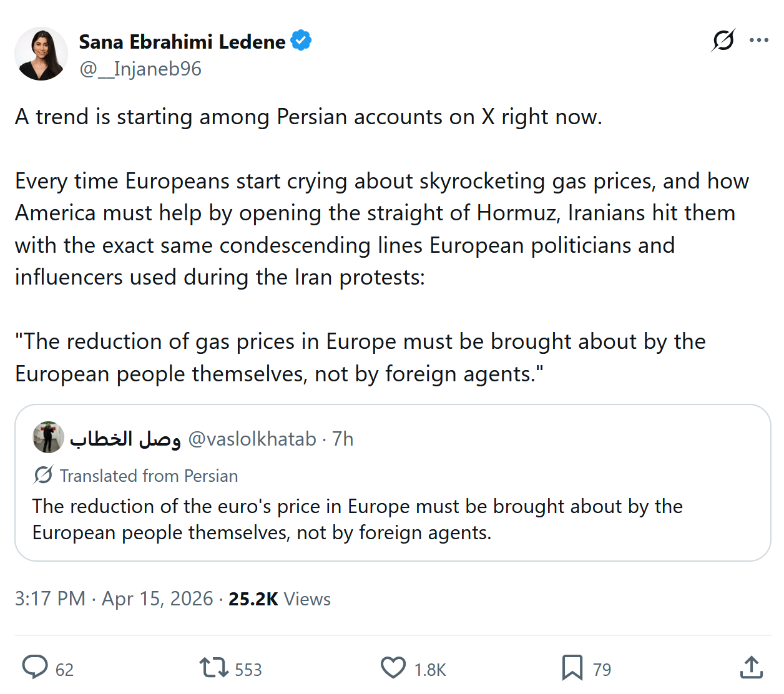
Task: Open the Grok icon near top right
Action: pos(723,41)
